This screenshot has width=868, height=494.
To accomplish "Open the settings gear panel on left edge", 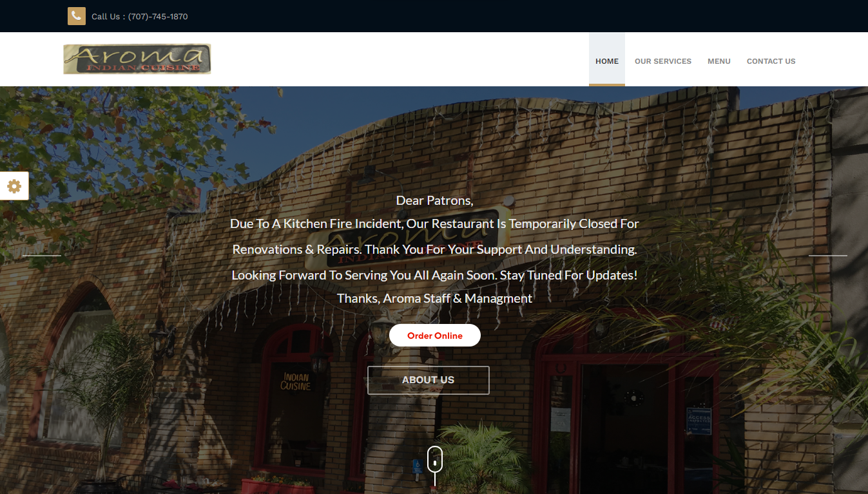I will (14, 186).
